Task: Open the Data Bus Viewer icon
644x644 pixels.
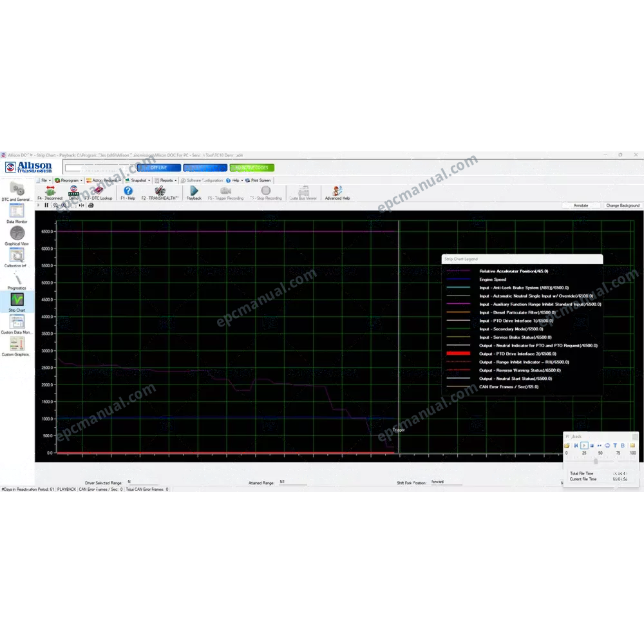Action: pyautogui.click(x=303, y=191)
